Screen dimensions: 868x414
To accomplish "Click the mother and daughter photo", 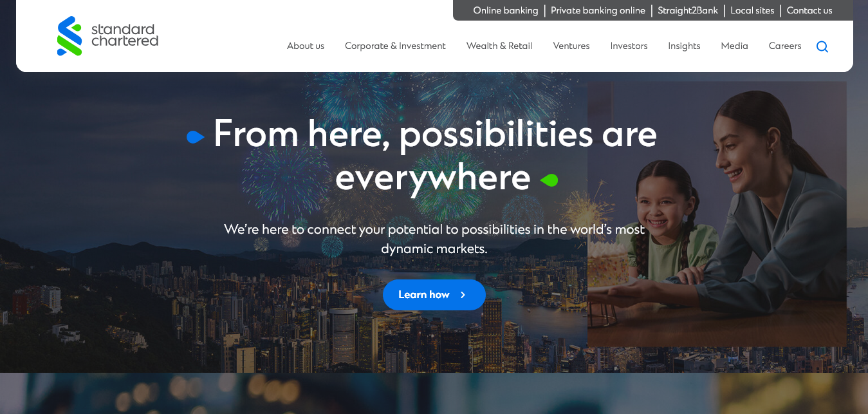I will click(717, 214).
